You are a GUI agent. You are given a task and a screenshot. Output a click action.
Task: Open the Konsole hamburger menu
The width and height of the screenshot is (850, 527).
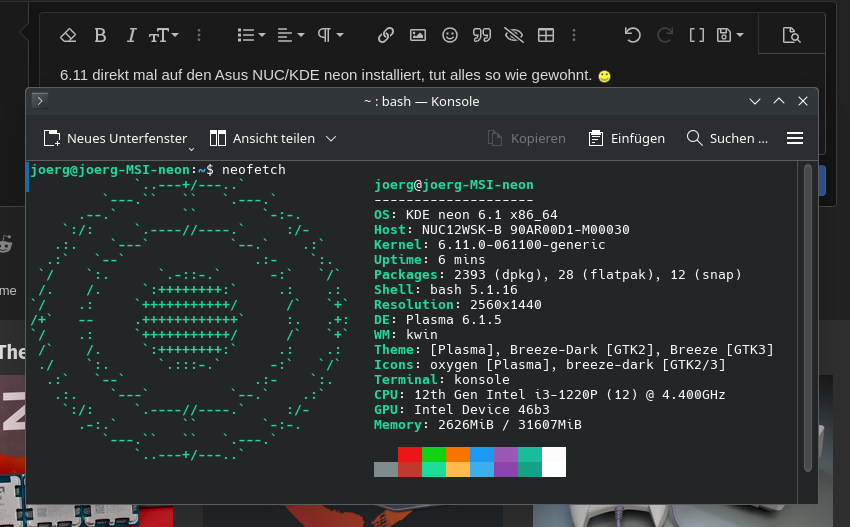click(795, 138)
